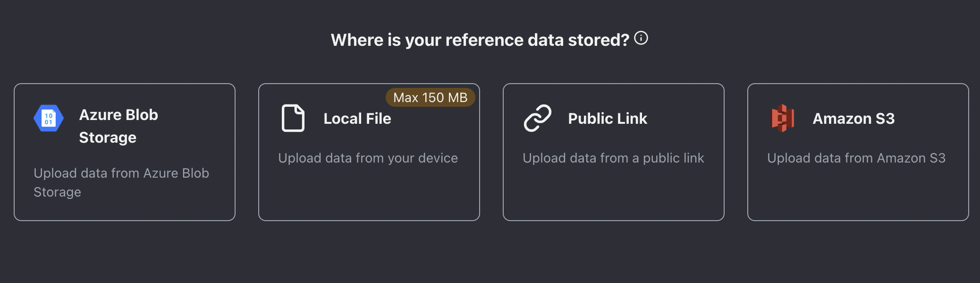Select the document icon on the Local File card

click(292, 119)
